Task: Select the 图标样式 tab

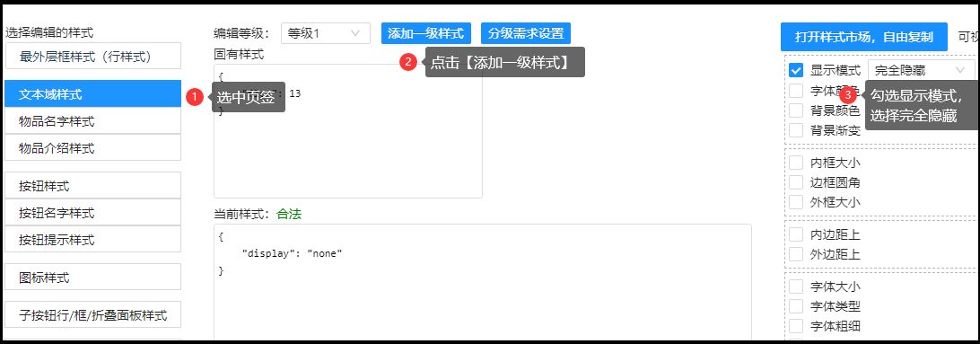Action: pyautogui.click(x=92, y=277)
